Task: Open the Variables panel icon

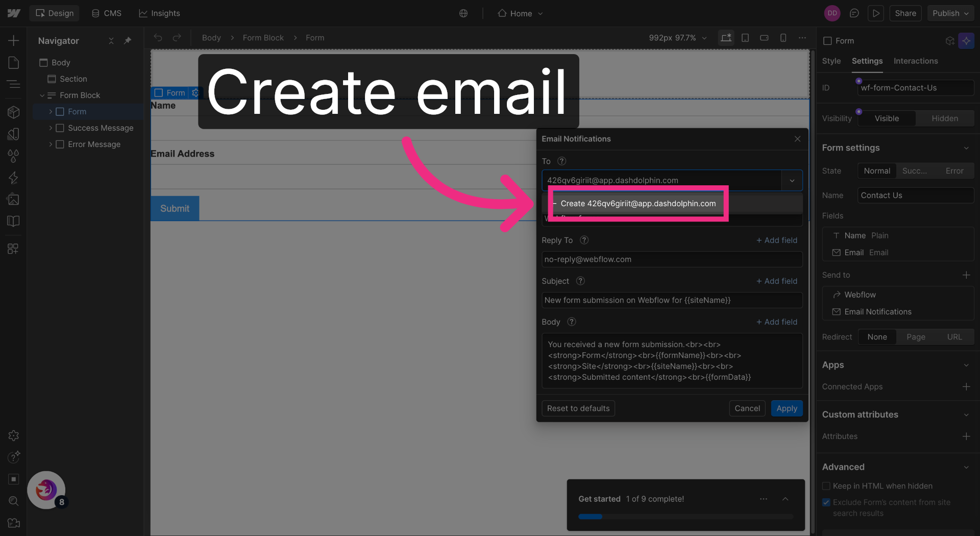Action: point(14,134)
